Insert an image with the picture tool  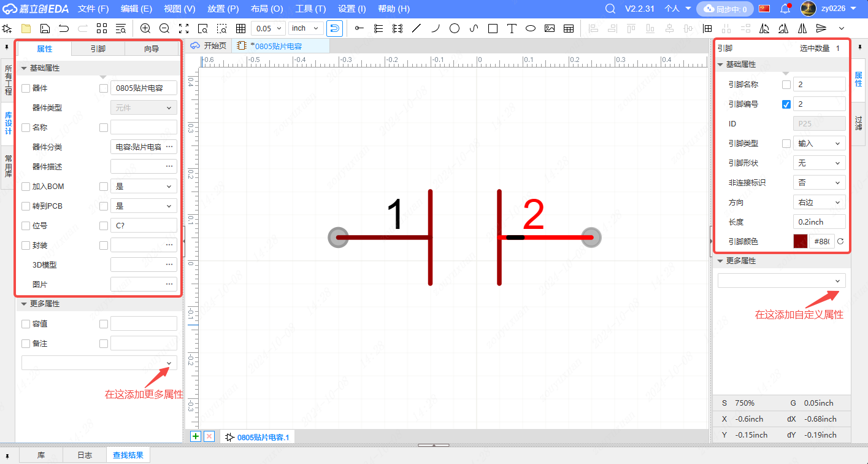(x=550, y=29)
